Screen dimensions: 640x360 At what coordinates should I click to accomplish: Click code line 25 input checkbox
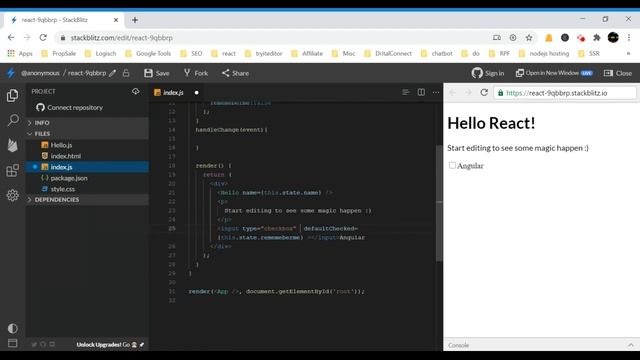coord(288,229)
